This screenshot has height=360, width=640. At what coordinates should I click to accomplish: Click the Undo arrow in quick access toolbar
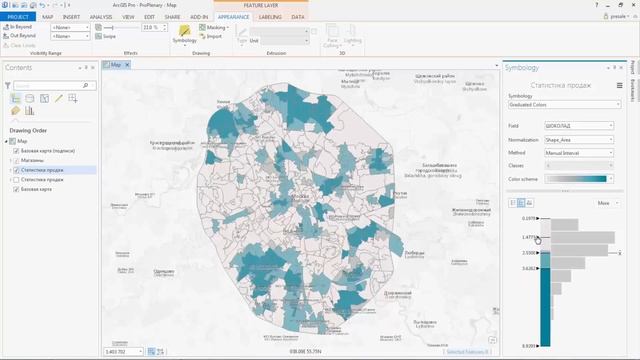click(42, 5)
